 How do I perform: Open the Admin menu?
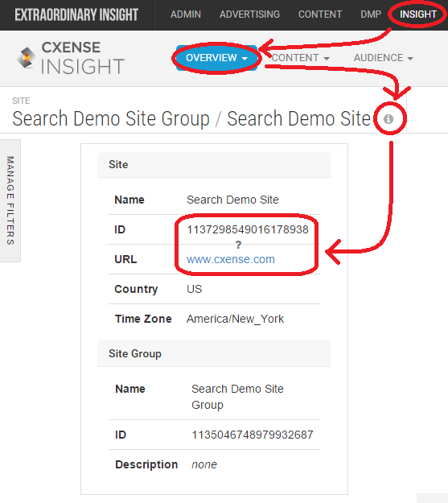(x=186, y=14)
